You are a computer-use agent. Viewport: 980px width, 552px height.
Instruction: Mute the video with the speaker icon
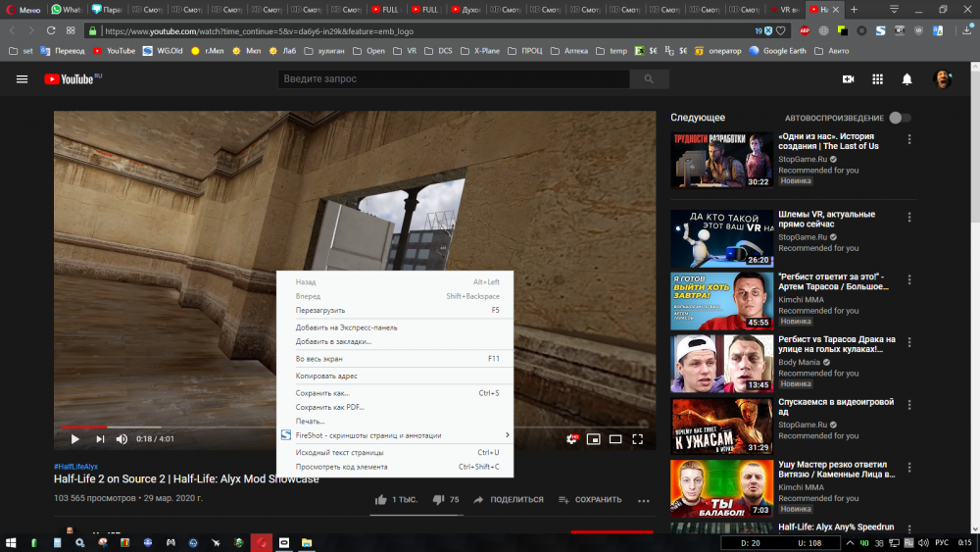pos(122,439)
